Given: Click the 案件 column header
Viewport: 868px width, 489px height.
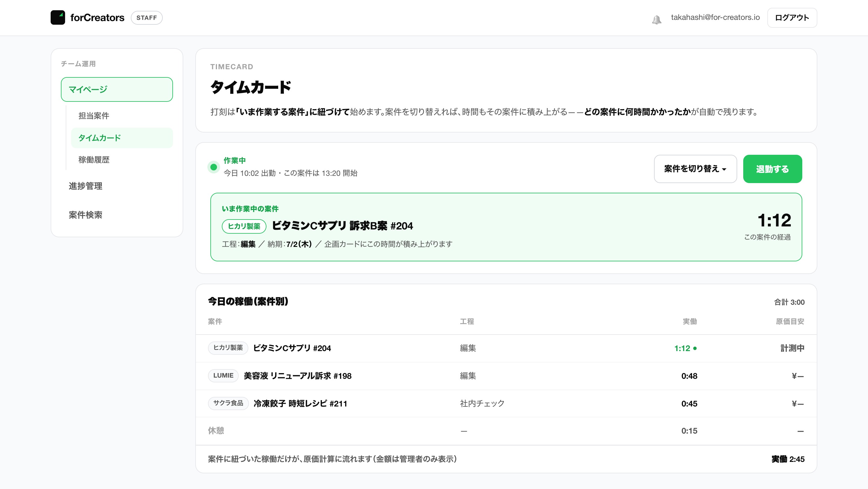Looking at the screenshot, I should 215,321.
